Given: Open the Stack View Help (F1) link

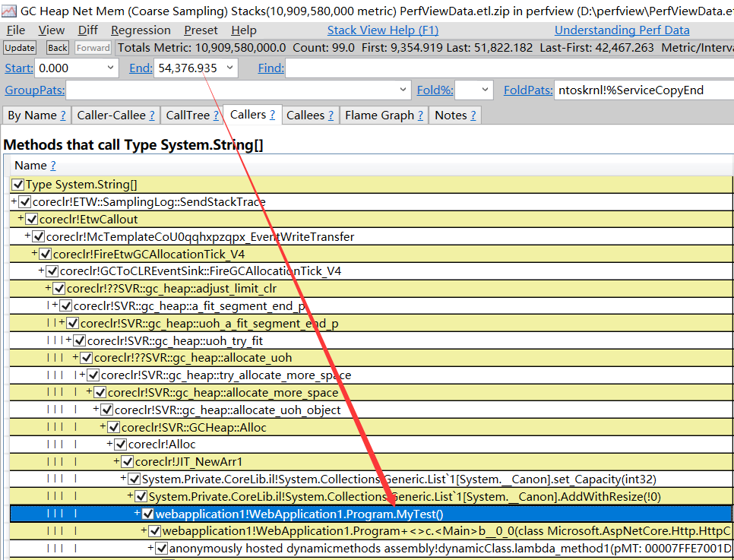Looking at the screenshot, I should tap(383, 30).
